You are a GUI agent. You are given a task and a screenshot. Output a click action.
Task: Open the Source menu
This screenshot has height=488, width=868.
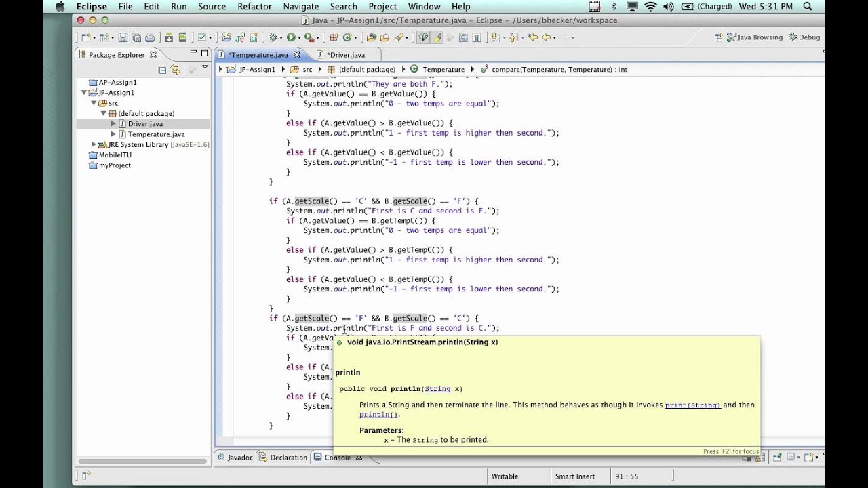212,7
